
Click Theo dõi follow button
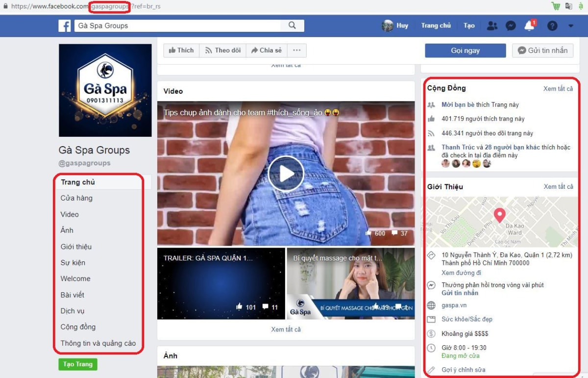(x=222, y=50)
